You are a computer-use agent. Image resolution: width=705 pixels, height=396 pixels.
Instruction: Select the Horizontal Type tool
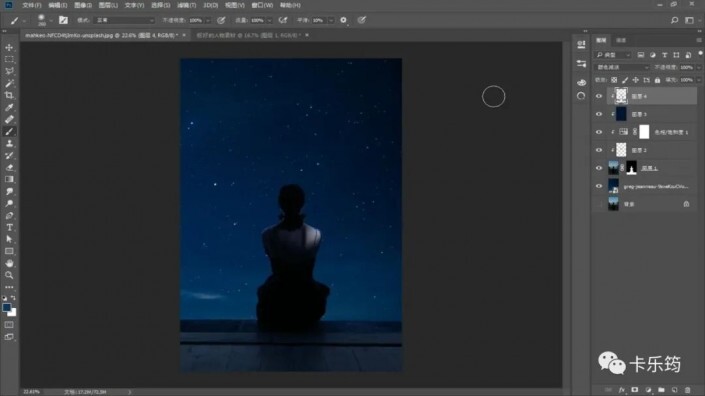[9, 227]
